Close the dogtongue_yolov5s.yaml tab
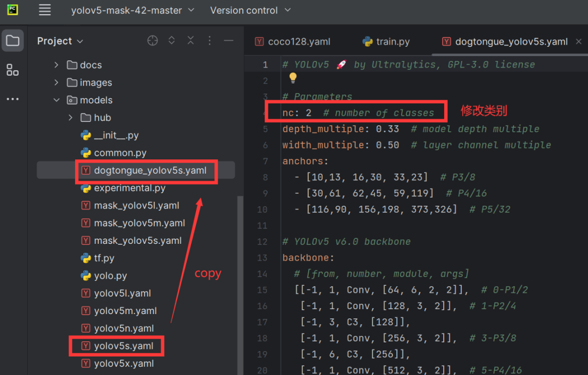The width and height of the screenshot is (588, 375). pos(579,41)
